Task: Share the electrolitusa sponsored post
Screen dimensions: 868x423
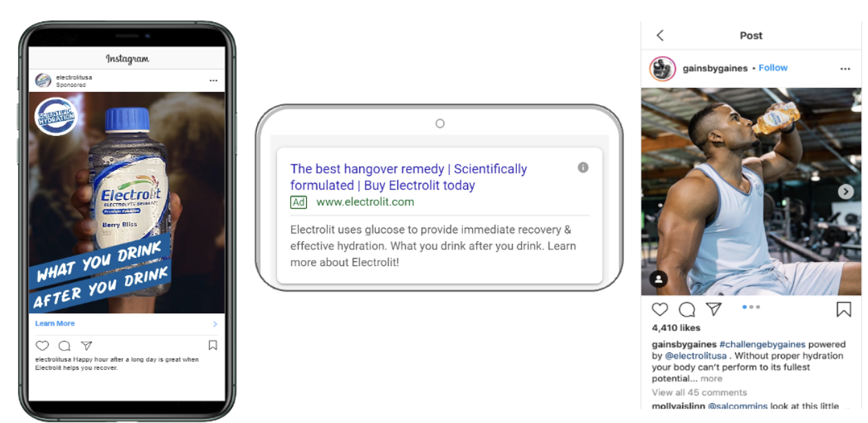Action: click(x=86, y=346)
